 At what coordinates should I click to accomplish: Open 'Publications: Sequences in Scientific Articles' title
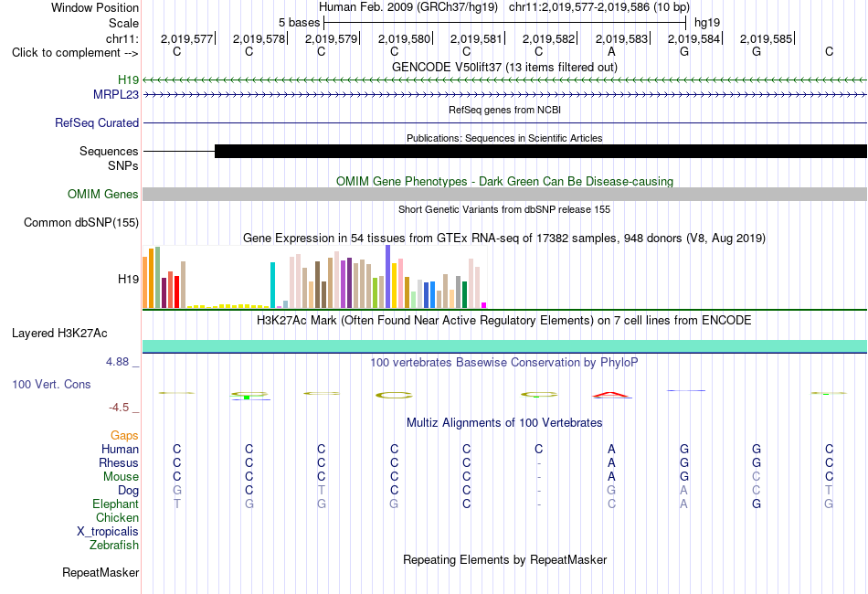[504, 138]
